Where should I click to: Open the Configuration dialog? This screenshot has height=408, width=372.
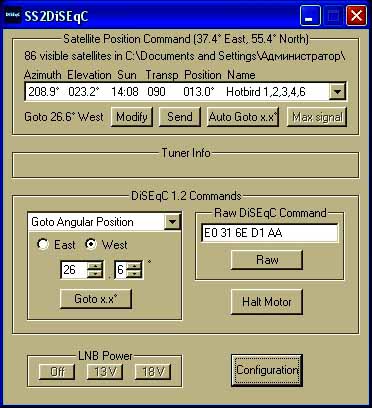pos(267,370)
